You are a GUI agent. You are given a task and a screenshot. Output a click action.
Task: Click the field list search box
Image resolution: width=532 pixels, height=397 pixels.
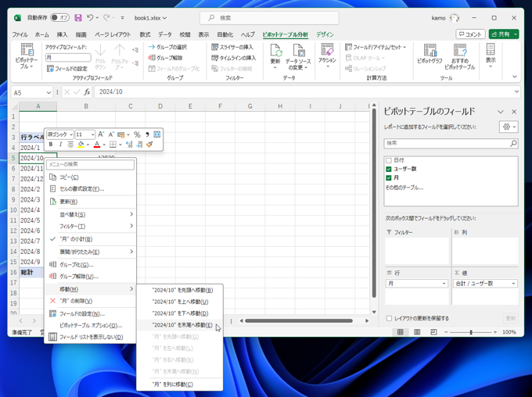pos(446,144)
